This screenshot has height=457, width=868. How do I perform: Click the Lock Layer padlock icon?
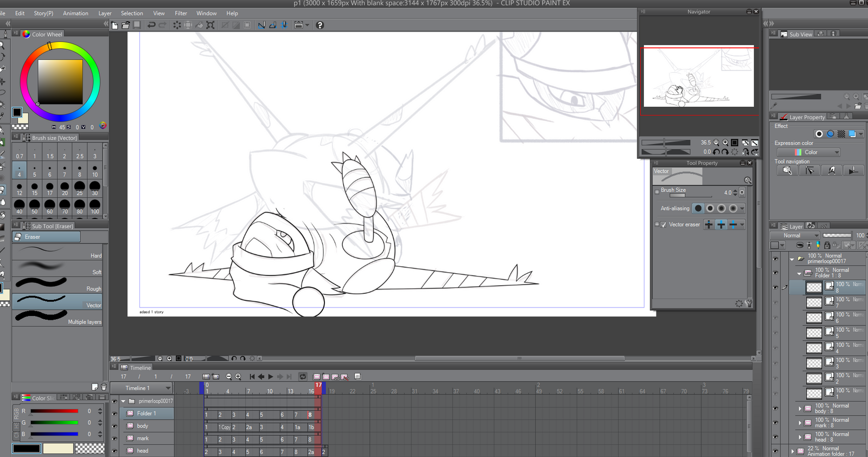click(x=827, y=246)
